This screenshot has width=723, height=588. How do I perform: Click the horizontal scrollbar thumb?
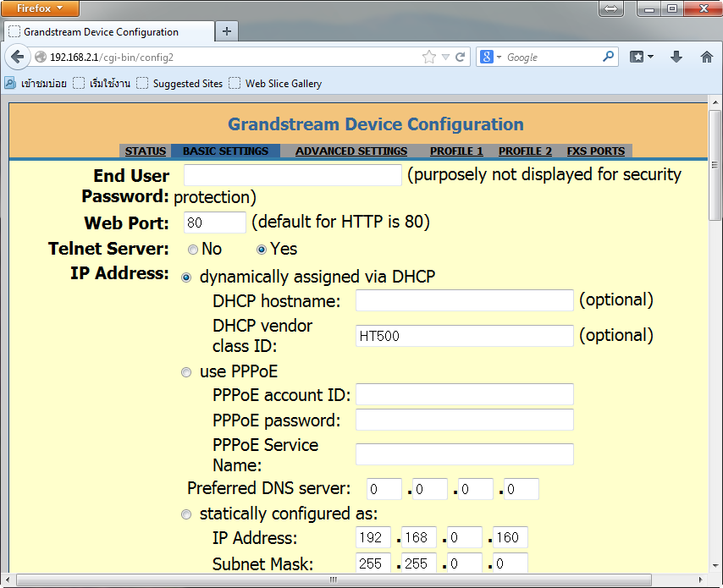point(334,580)
